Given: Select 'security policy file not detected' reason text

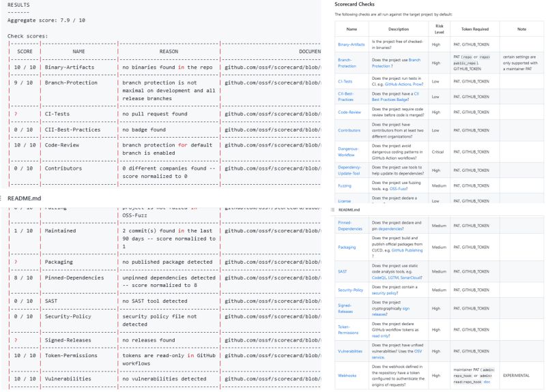Looking at the screenshot, I should [x=160, y=320].
